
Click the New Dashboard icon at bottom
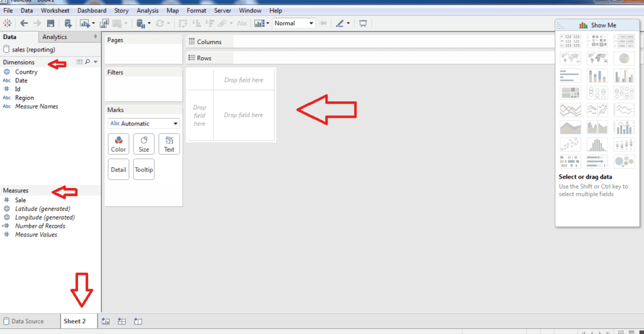tap(121, 321)
